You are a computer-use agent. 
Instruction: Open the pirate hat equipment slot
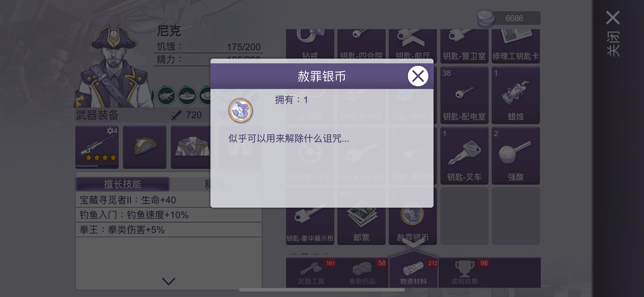coord(145,147)
